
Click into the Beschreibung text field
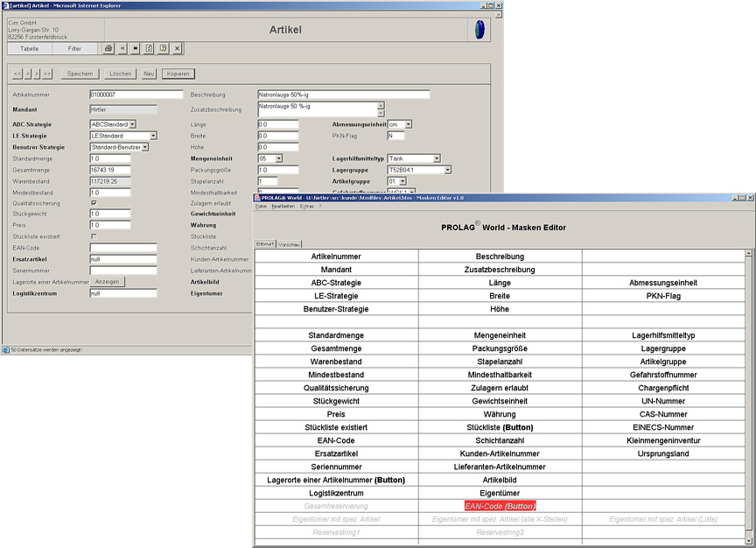click(343, 95)
